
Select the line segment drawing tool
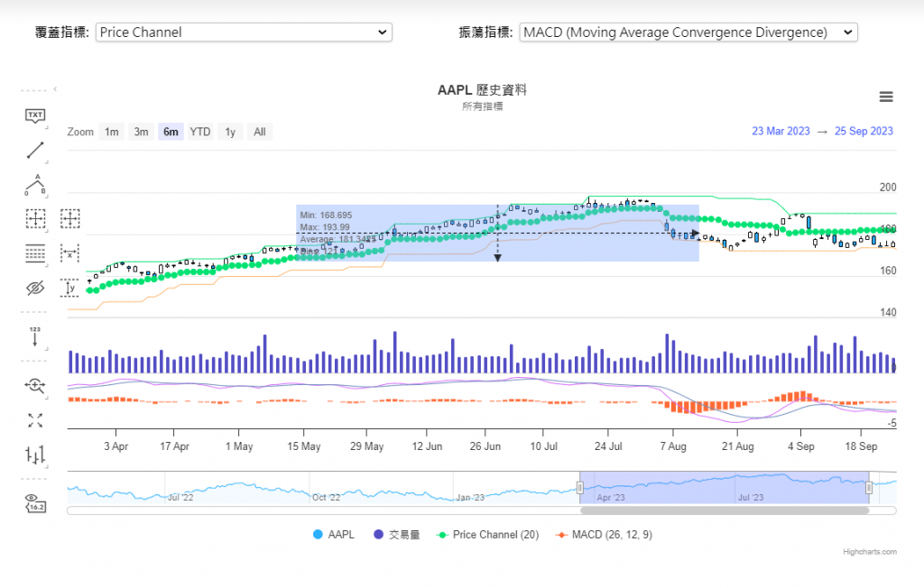(x=35, y=150)
